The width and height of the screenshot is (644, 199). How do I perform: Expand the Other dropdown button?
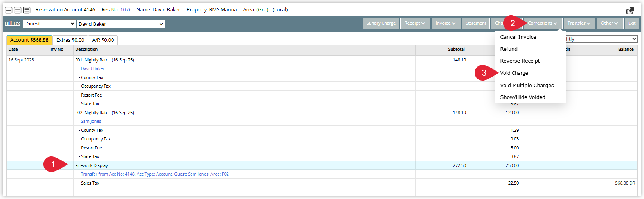click(610, 23)
